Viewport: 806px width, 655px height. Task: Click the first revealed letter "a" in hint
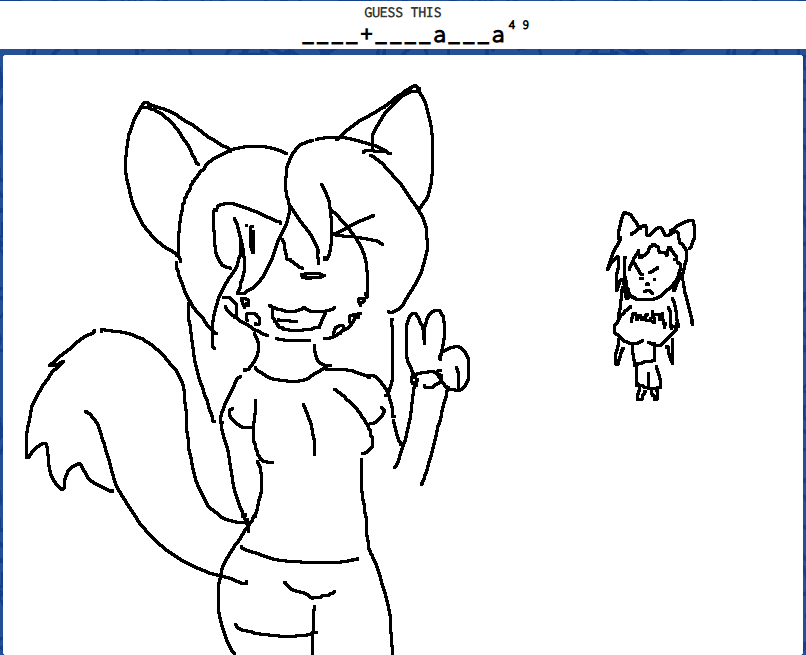point(439,37)
